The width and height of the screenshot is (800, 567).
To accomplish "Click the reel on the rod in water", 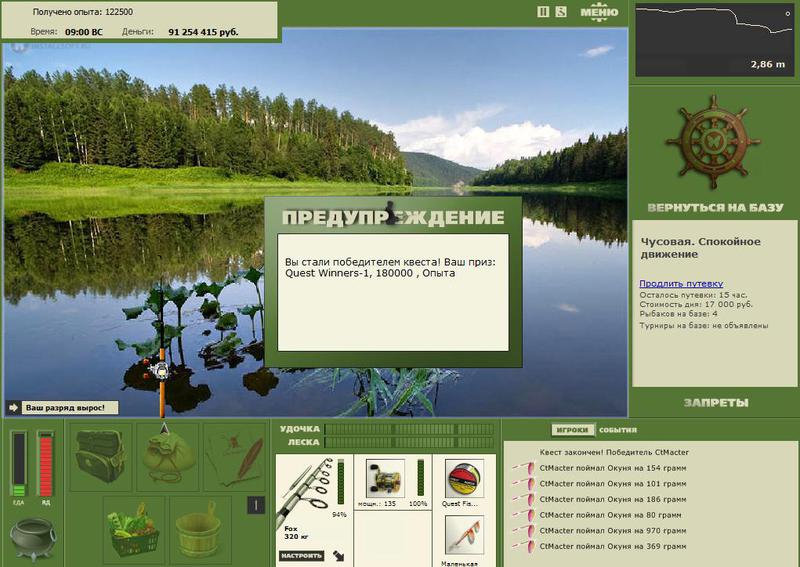I will point(159,369).
